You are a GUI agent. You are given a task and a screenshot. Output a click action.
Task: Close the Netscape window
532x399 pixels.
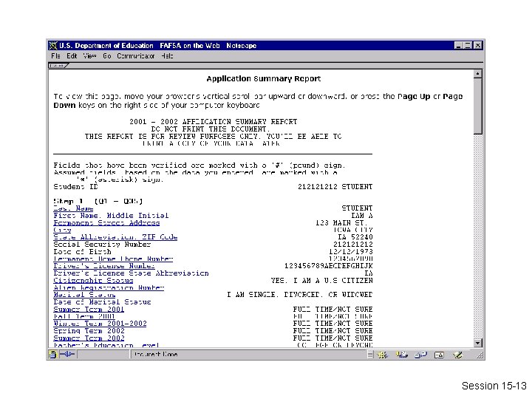click(478, 46)
